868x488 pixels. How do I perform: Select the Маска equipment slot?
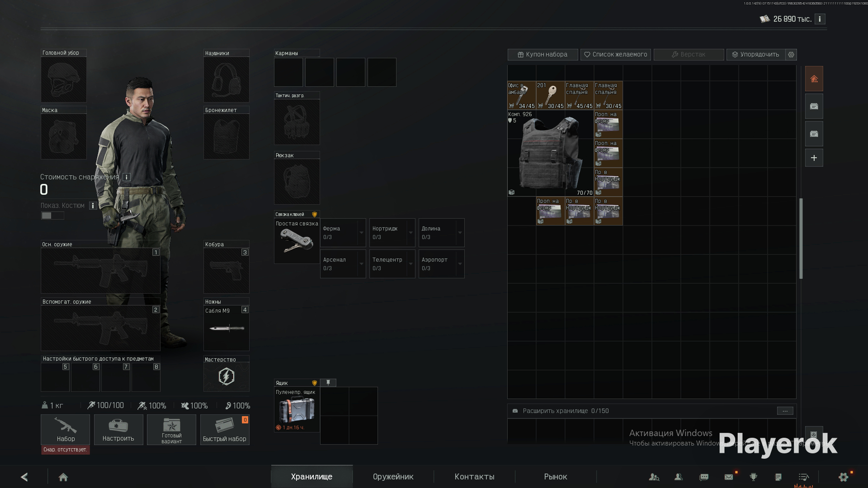[64, 137]
